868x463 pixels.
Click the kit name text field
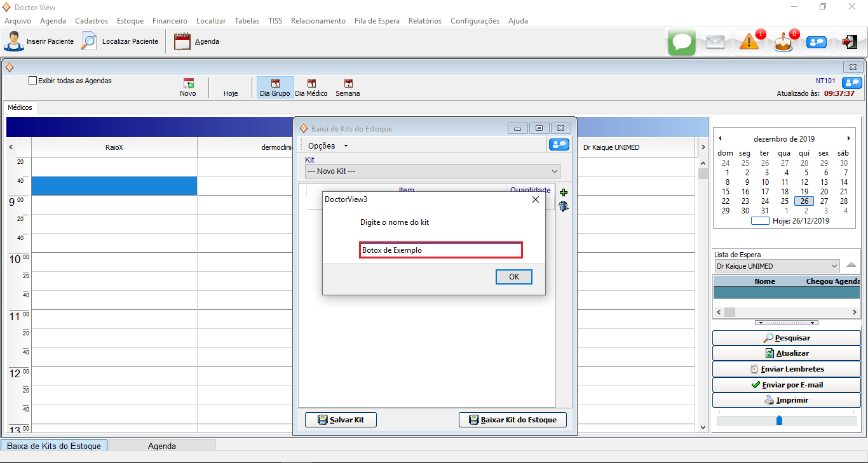441,250
